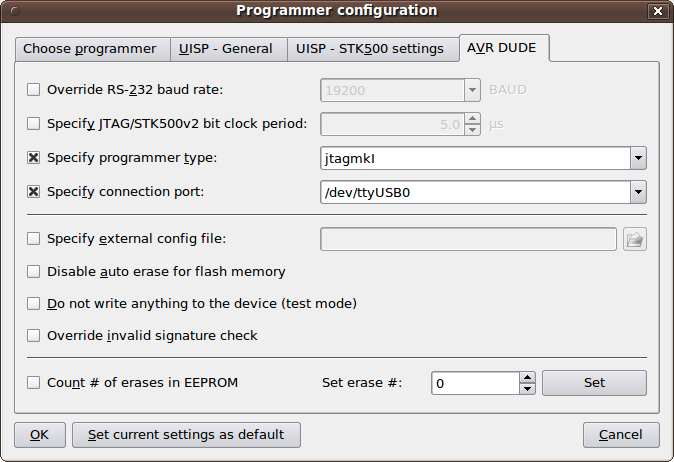The width and height of the screenshot is (674, 462).
Task: Click the window menu icon in title bar
Action: (x=15, y=11)
